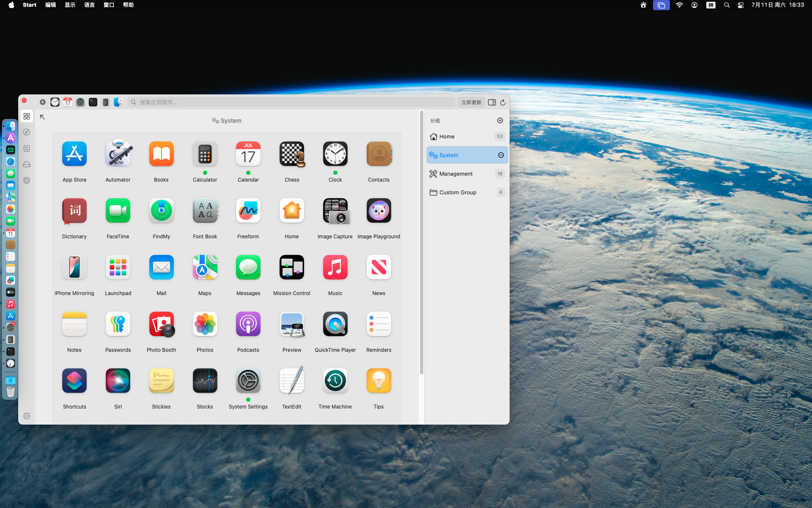Image resolution: width=812 pixels, height=508 pixels.
Task: Click the 立即更新 button
Action: click(x=471, y=102)
